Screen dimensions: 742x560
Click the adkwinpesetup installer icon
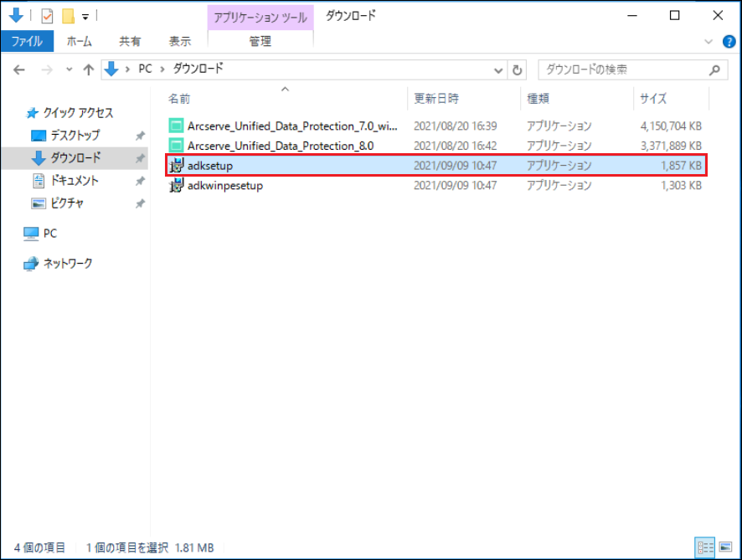(176, 185)
